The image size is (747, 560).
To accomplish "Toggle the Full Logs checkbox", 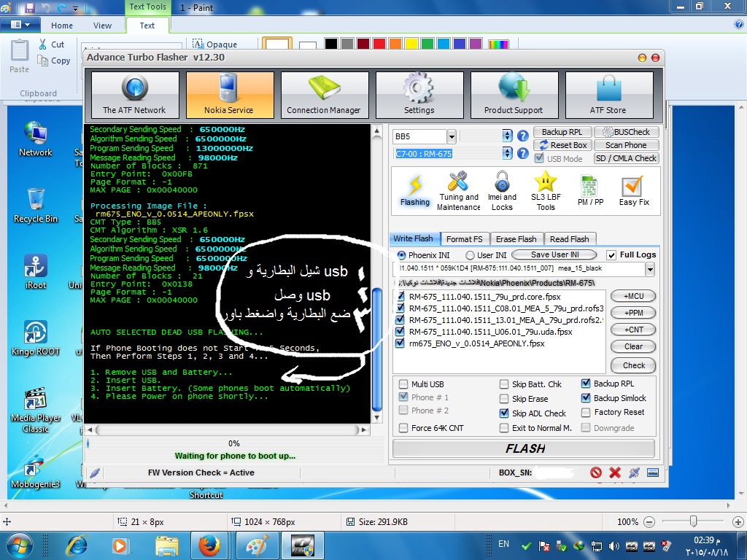I will coord(612,255).
